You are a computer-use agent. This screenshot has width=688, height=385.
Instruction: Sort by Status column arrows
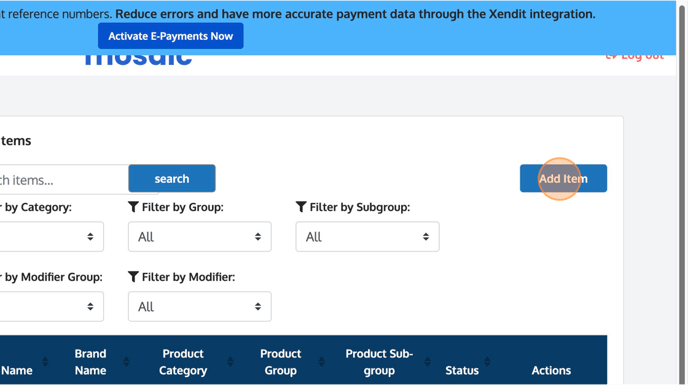(487, 362)
